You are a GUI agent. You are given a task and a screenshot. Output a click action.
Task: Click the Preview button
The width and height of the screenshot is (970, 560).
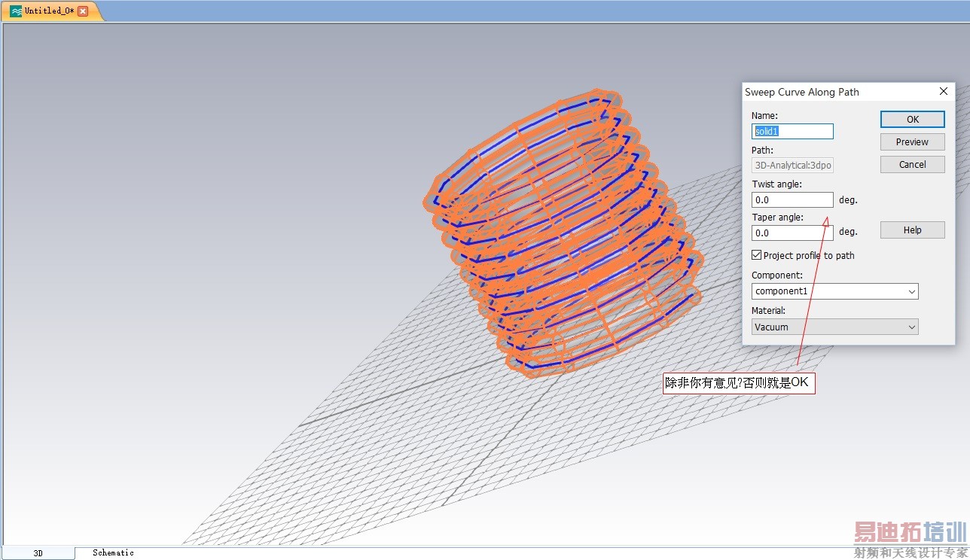pos(912,142)
